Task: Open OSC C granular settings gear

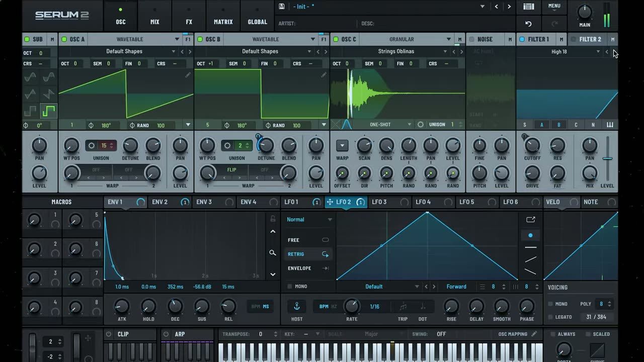Action: [421, 125]
